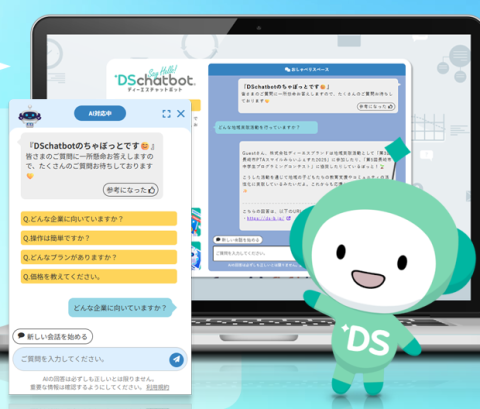Close the chat widget with the X
Screen dimensions: 480x409
(181, 114)
